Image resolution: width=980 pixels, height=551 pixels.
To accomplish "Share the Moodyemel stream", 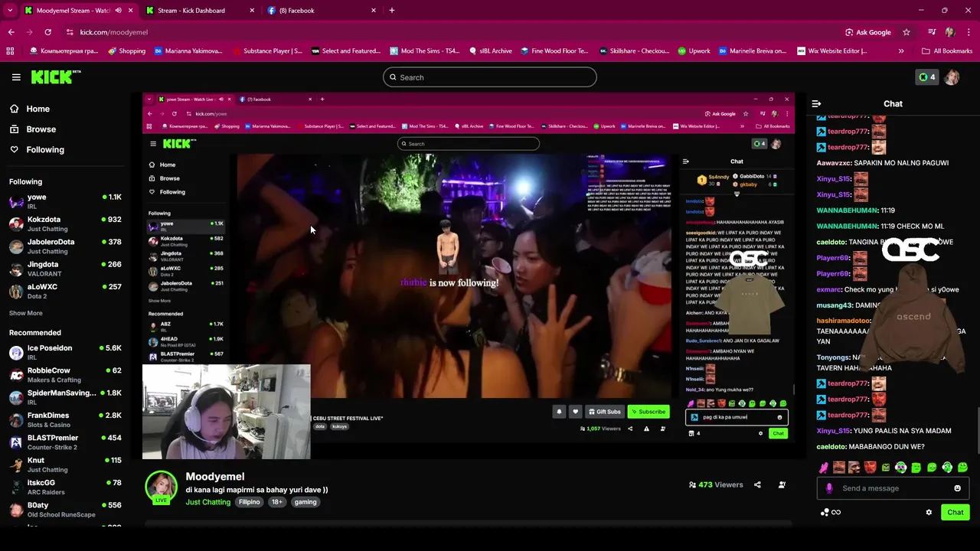I will (x=757, y=484).
